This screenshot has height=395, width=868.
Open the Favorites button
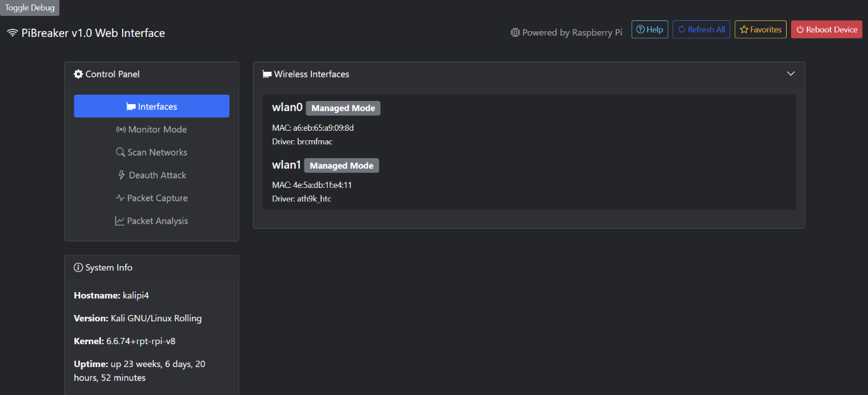761,29
